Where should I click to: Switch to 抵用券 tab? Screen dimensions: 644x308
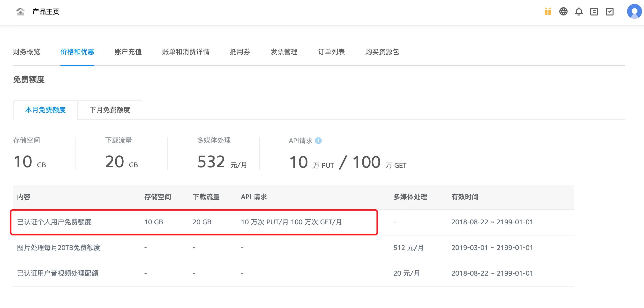(x=240, y=52)
